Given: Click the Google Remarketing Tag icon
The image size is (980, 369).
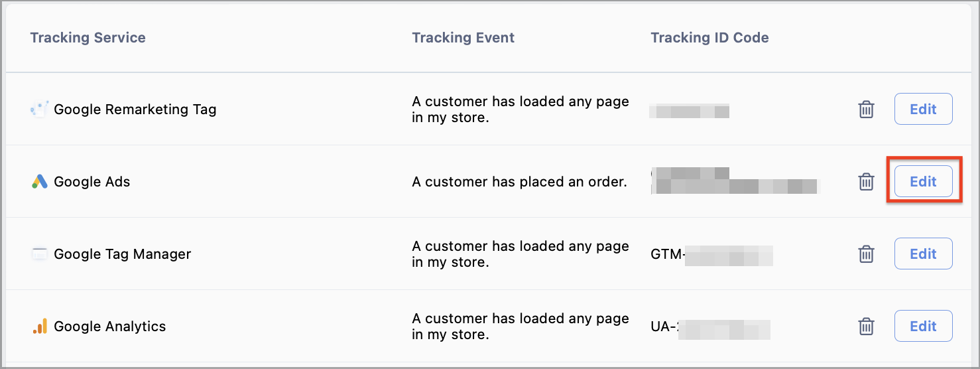Looking at the screenshot, I should 40,110.
